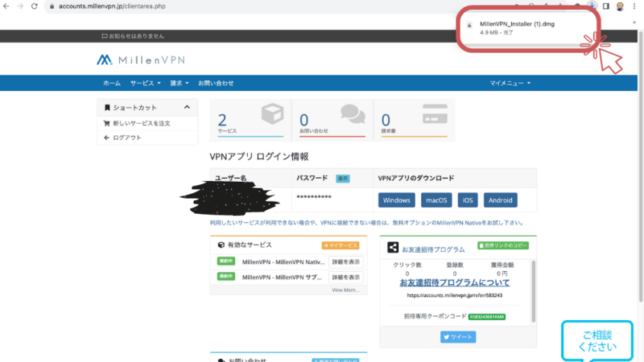Reload the current page

pos(34,6)
